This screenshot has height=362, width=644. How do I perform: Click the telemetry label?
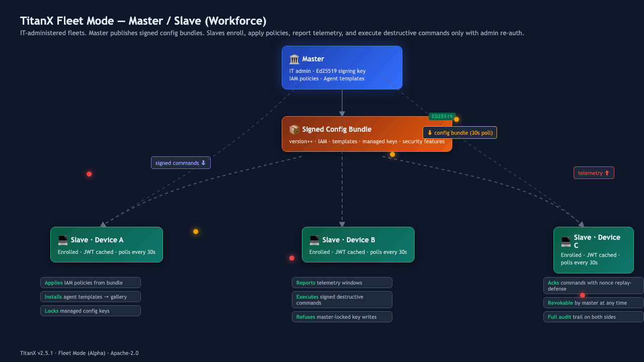tap(594, 173)
